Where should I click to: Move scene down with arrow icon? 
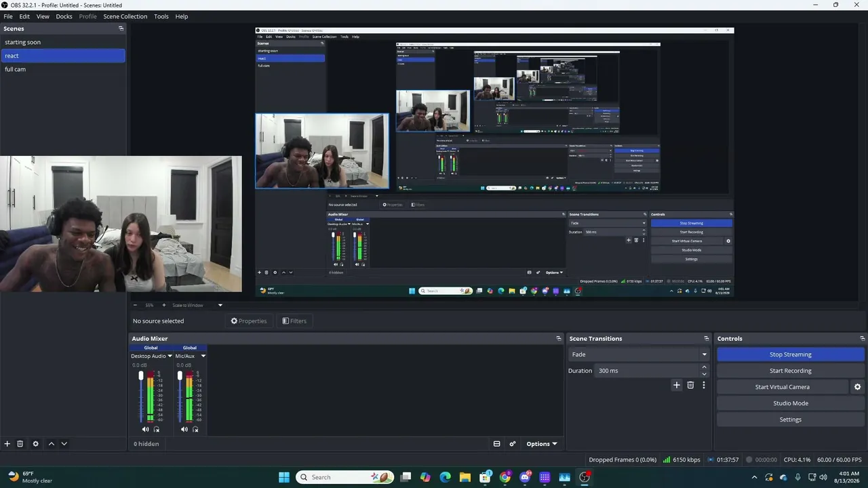coord(64,444)
